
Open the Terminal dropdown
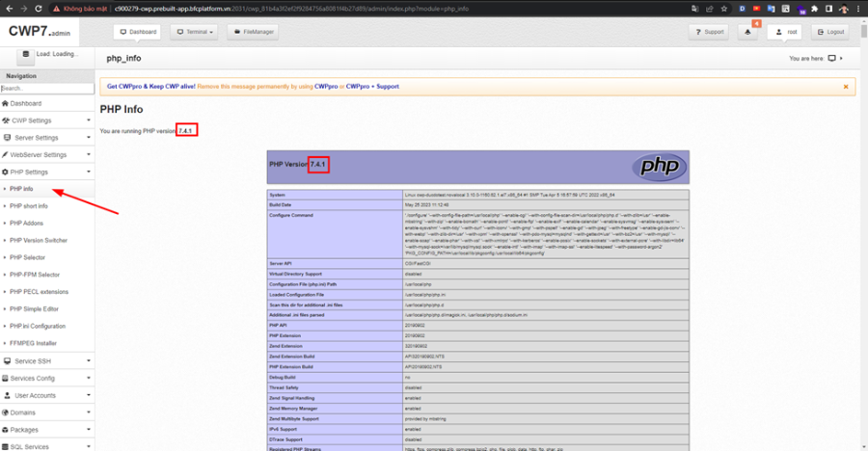click(194, 32)
